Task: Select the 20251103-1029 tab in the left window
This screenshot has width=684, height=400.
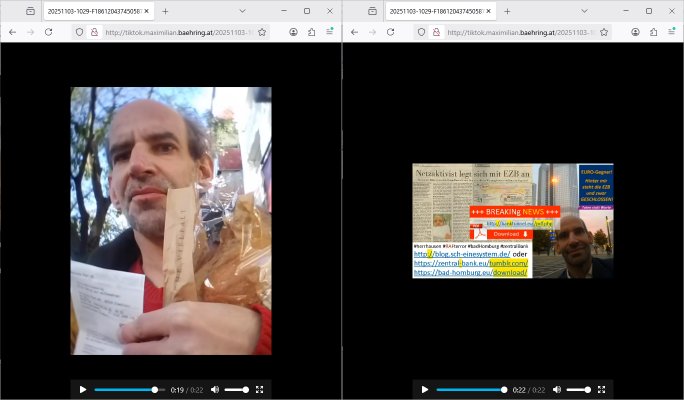Action: pos(93,11)
